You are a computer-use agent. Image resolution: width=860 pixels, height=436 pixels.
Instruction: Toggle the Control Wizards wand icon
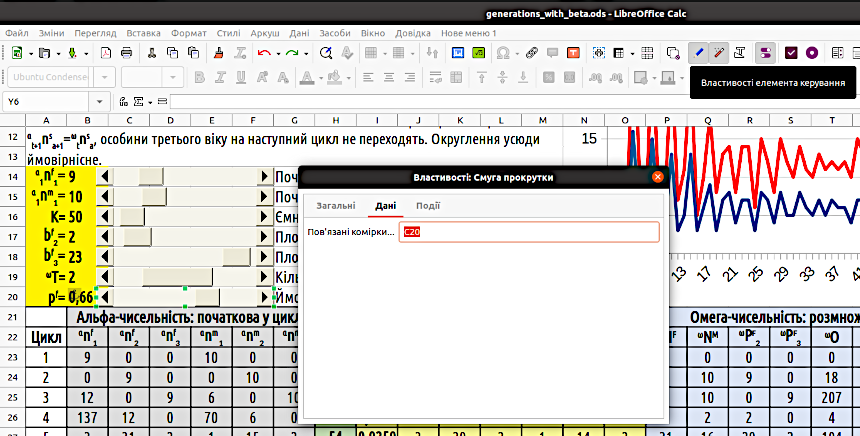[720, 52]
